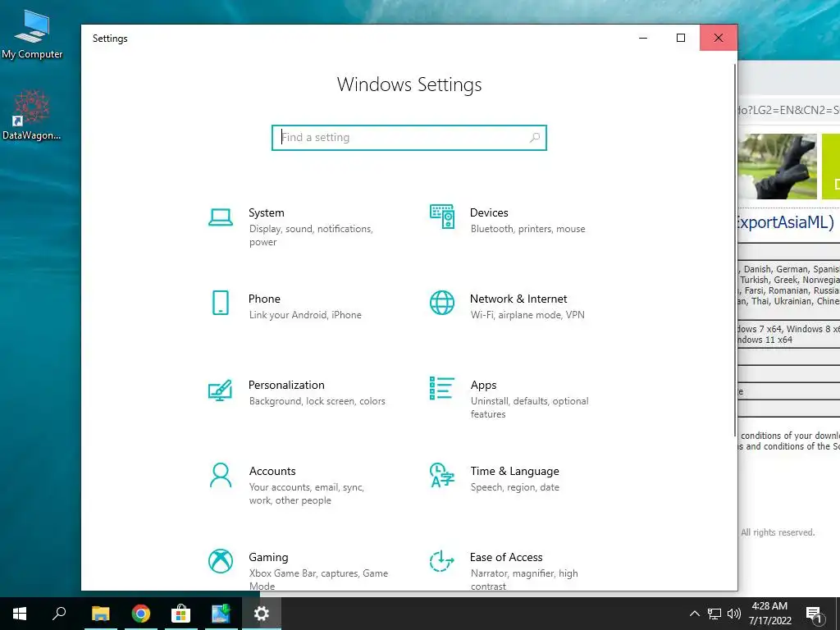The image size is (840, 630).
Task: Select the Phone settings icon
Action: [220, 303]
